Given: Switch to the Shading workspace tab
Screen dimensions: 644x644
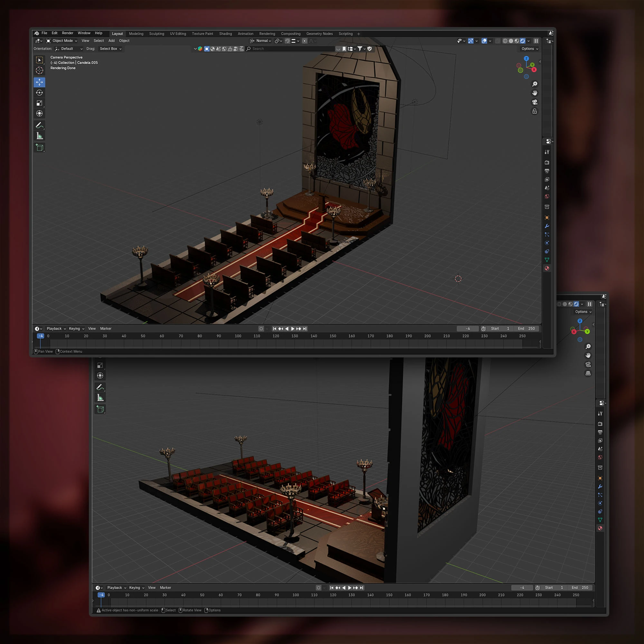Looking at the screenshot, I should click(x=225, y=34).
